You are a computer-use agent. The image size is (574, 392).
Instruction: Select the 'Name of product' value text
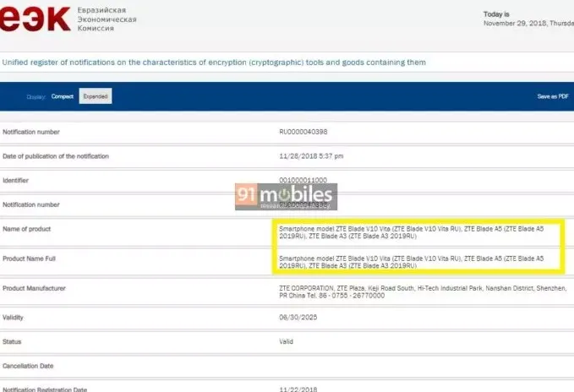pos(411,232)
